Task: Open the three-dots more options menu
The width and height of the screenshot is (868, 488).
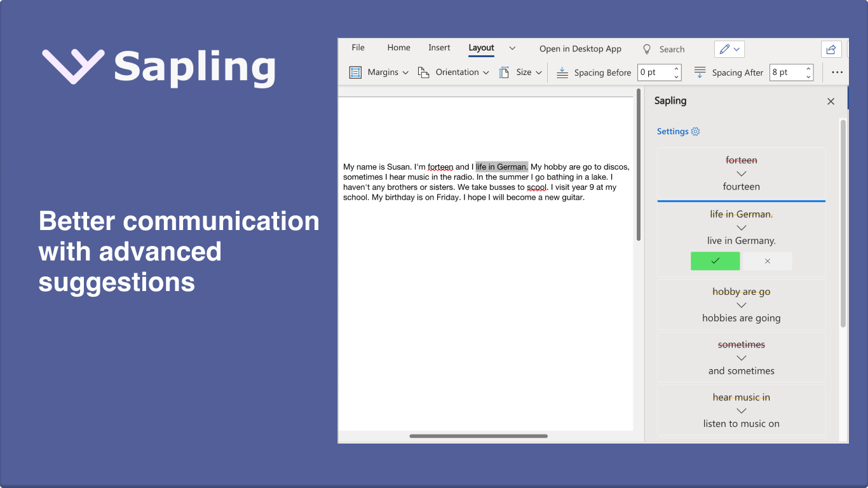Action: coord(837,72)
